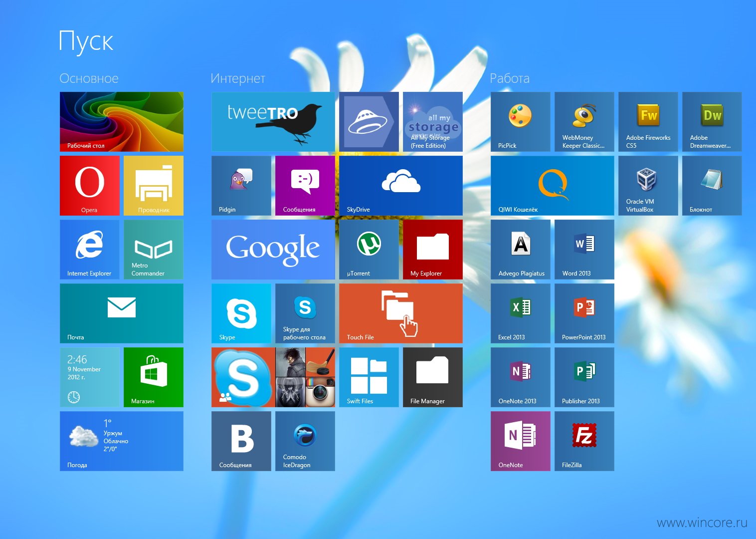The width and height of the screenshot is (756, 539).
Task: Open the SkyDrive cloud tile
Action: (401, 186)
